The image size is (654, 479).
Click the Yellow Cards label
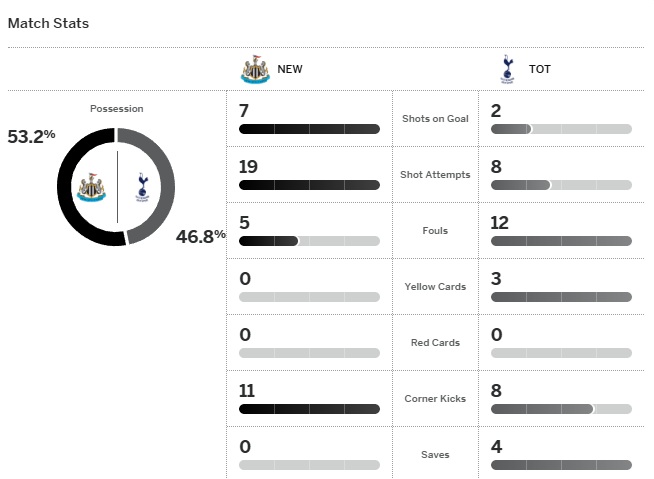(x=435, y=287)
